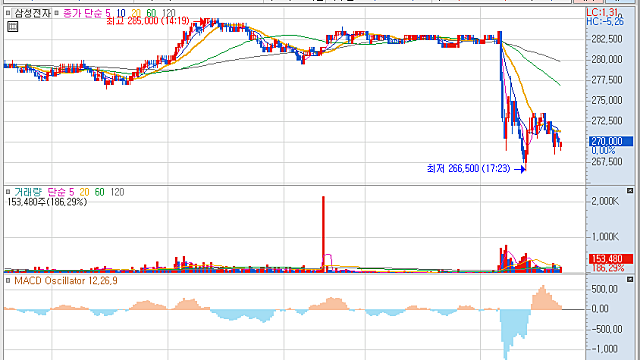Click the 275,000 price axis label
The width and height of the screenshot is (640, 360).
point(607,100)
